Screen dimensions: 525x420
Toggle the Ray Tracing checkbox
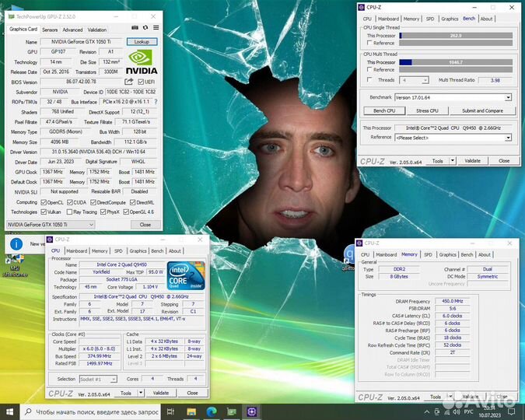point(70,212)
